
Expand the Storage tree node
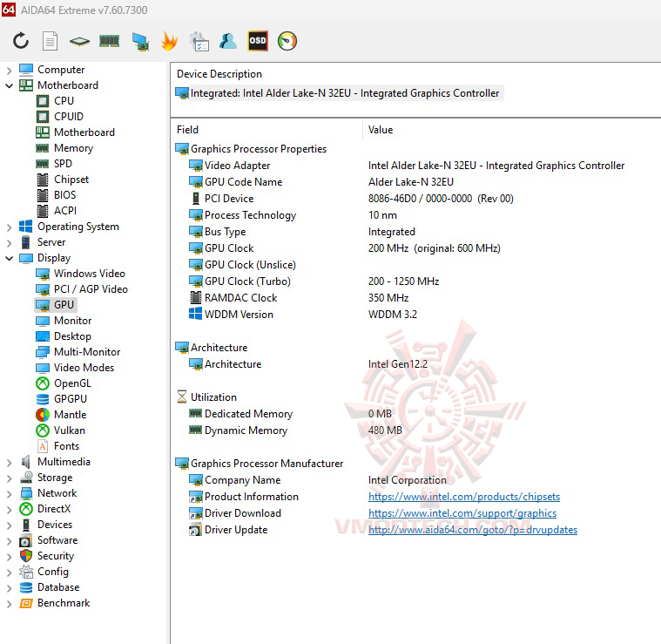point(9,478)
